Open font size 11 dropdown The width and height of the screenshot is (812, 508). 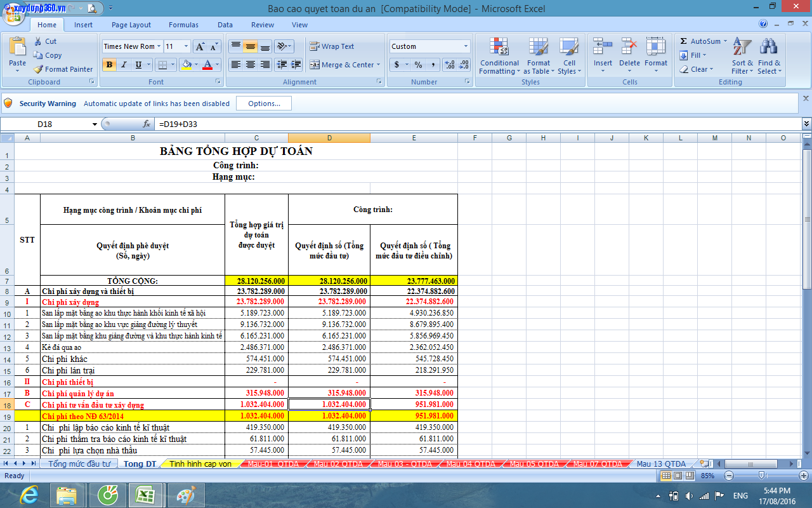pyautogui.click(x=187, y=46)
